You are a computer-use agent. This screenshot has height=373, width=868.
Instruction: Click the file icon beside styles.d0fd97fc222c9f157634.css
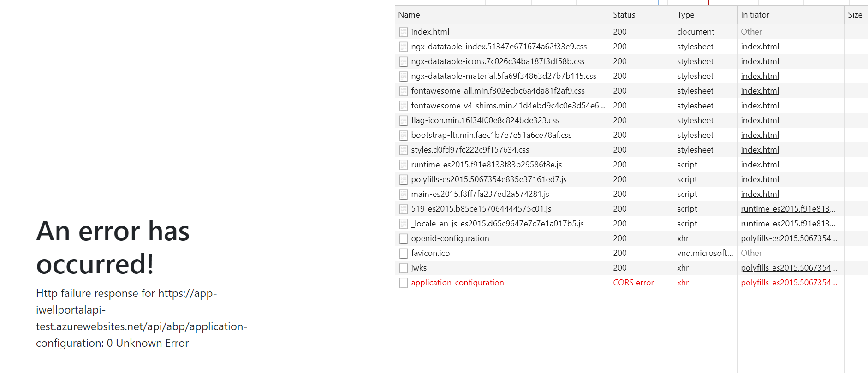[x=404, y=150]
